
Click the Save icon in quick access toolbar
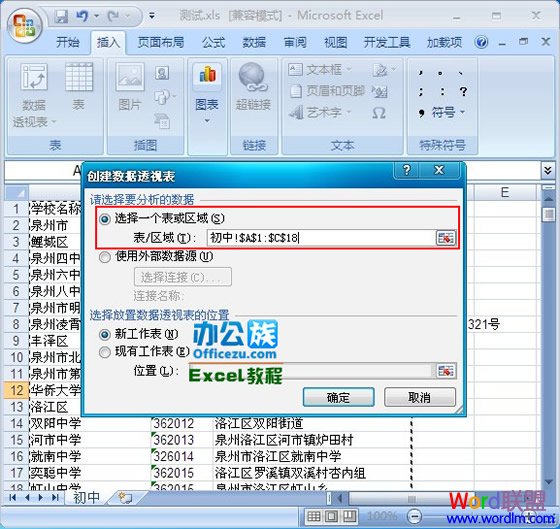(x=61, y=16)
